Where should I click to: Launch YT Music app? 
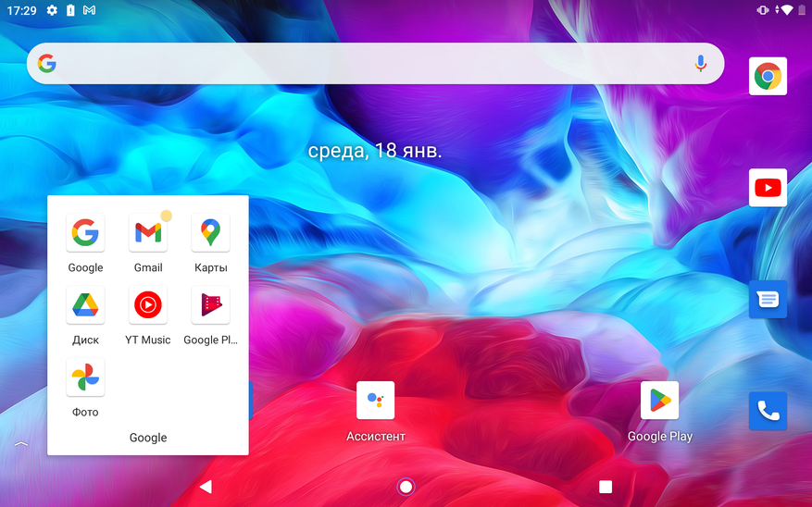(x=148, y=305)
